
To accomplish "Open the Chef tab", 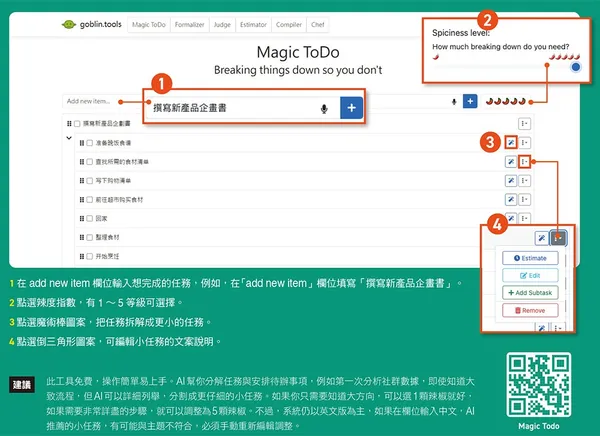I will [318, 25].
